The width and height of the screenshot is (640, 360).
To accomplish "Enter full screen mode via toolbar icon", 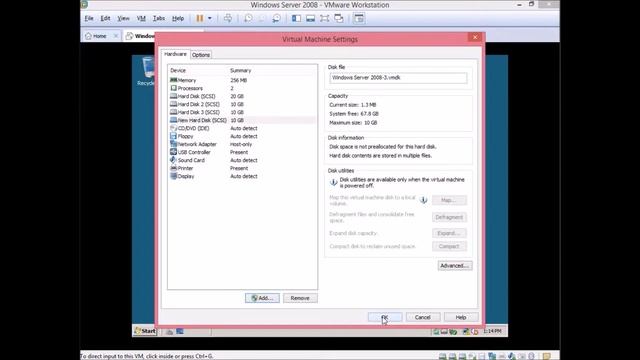I will (324, 18).
